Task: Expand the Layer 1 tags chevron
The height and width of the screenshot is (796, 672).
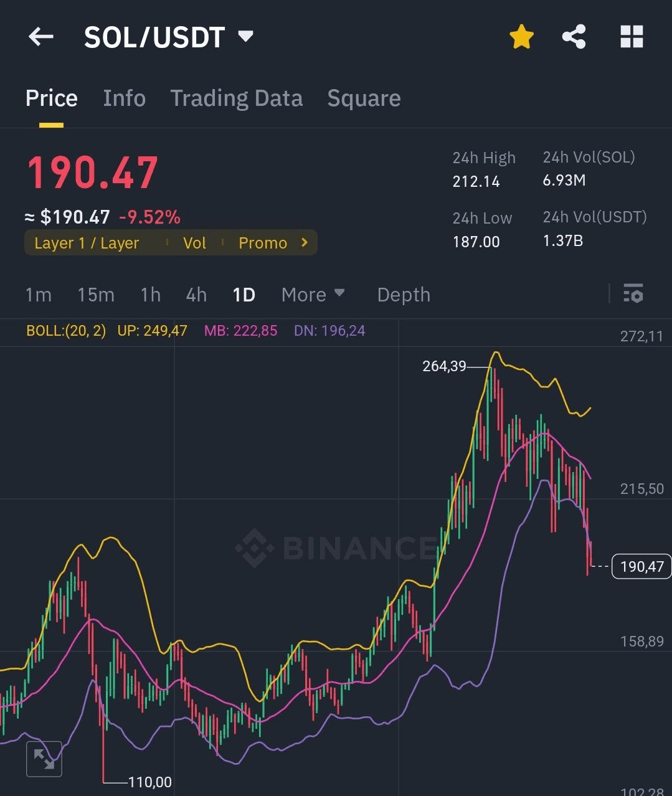Action: point(305,242)
